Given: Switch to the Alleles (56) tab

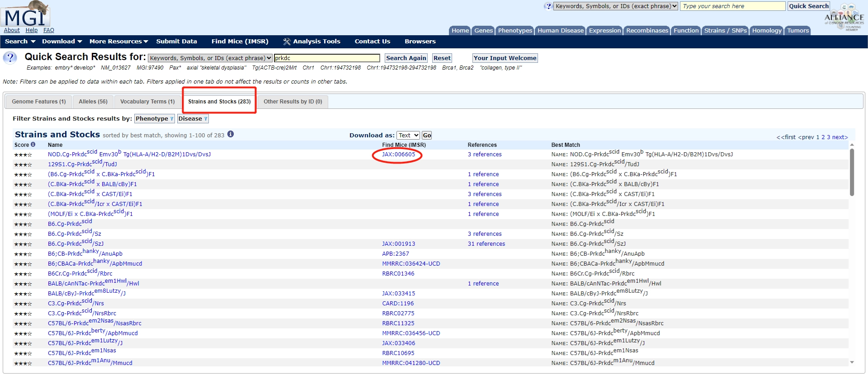Looking at the screenshot, I should pos(93,102).
